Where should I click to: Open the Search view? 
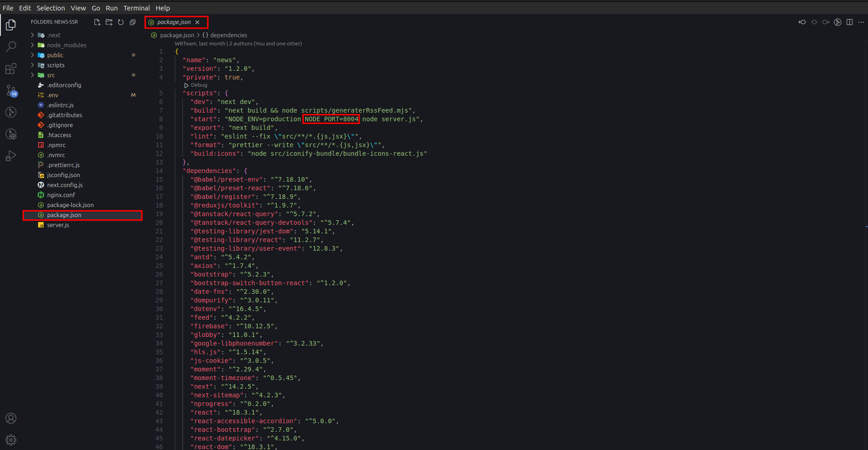click(11, 46)
